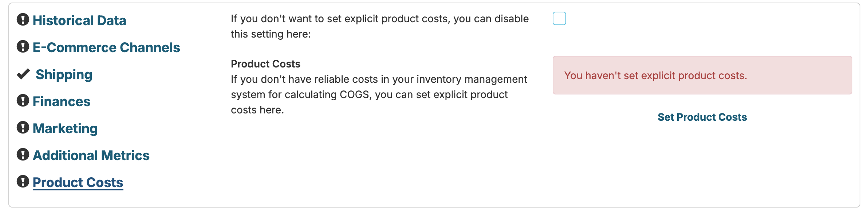Switch to the Marketing section

point(65,128)
